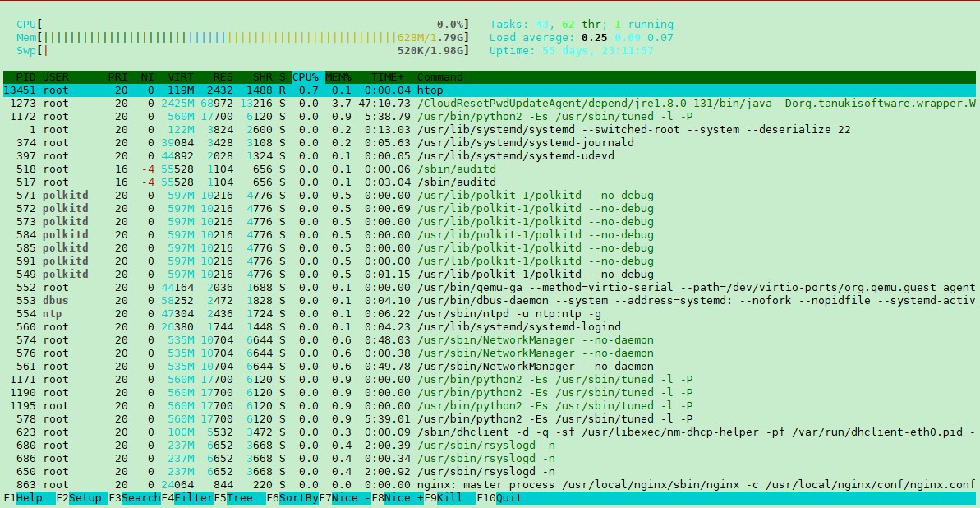Select the NetworkManager row, PID 574
Image resolution: width=980 pixels, height=508 pixels.
pyautogui.click(x=490, y=339)
